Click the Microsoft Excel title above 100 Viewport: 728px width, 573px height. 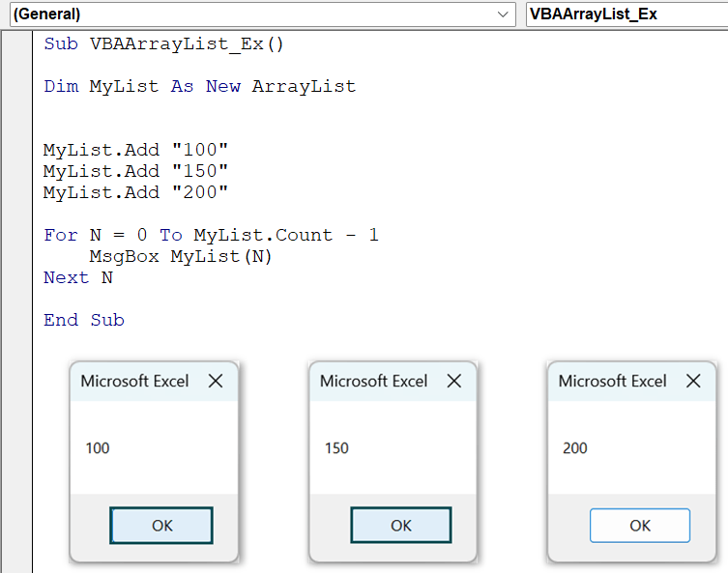tap(134, 381)
